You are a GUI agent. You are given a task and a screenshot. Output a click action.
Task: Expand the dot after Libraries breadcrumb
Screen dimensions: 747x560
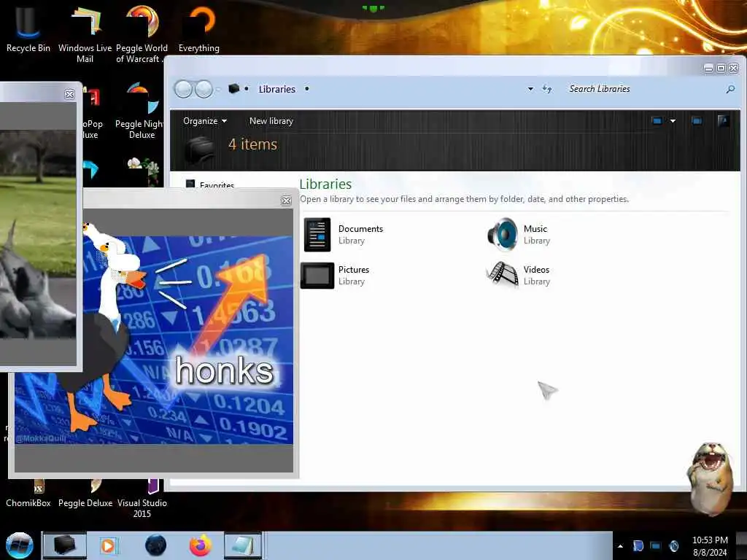point(307,88)
